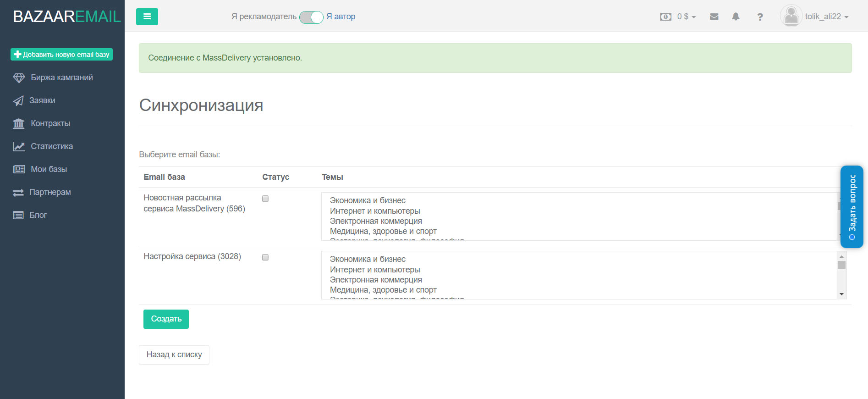The width and height of the screenshot is (868, 399).
Task: Check the 'Новостная рассылка' base checkbox
Action: click(x=265, y=199)
